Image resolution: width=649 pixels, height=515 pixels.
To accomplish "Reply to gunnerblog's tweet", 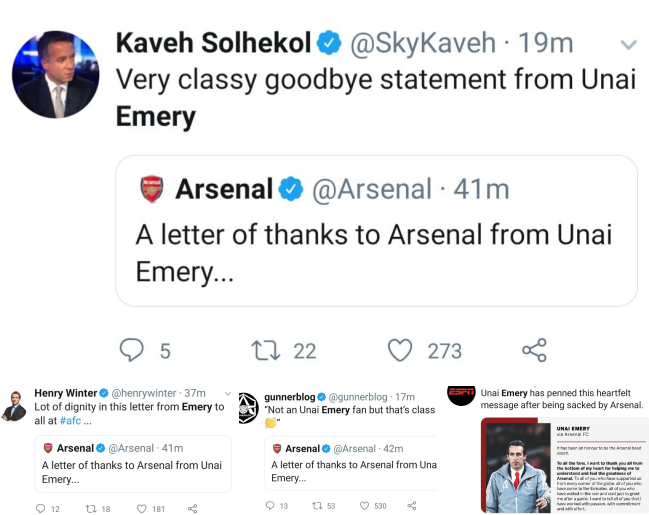I will (271, 506).
